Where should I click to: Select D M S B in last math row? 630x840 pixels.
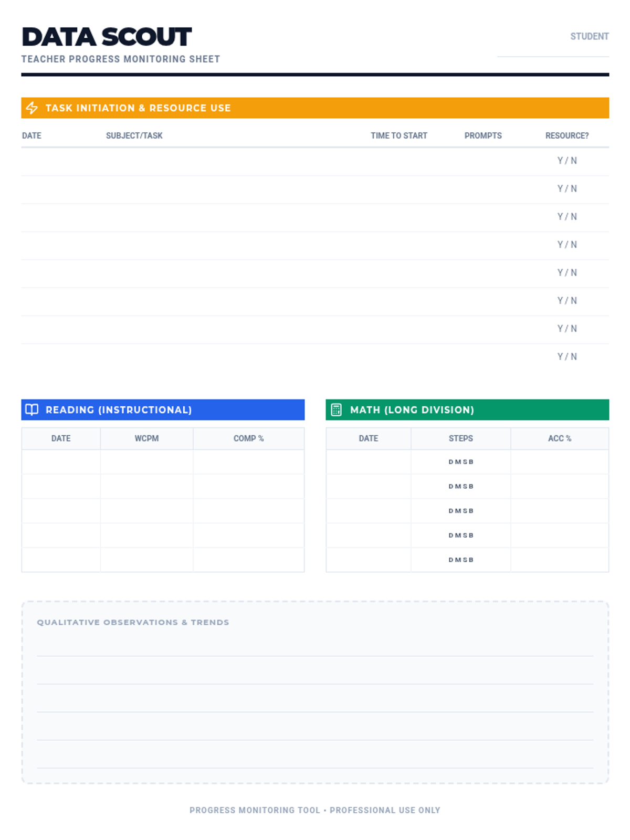coord(460,560)
